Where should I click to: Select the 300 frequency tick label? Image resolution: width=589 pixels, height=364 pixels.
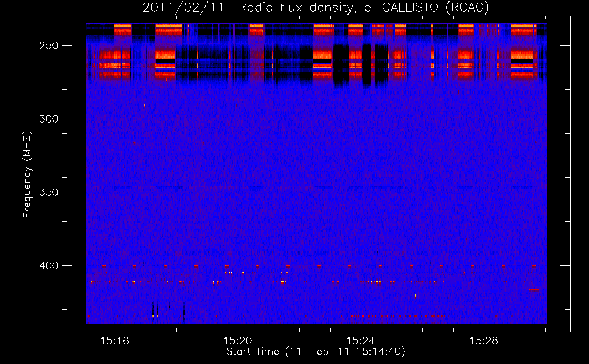point(49,119)
